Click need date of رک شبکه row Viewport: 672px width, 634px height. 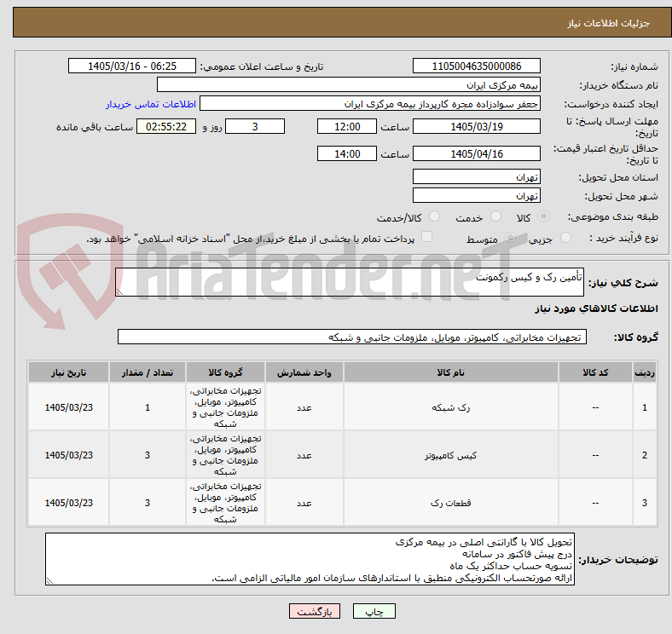pos(68,407)
